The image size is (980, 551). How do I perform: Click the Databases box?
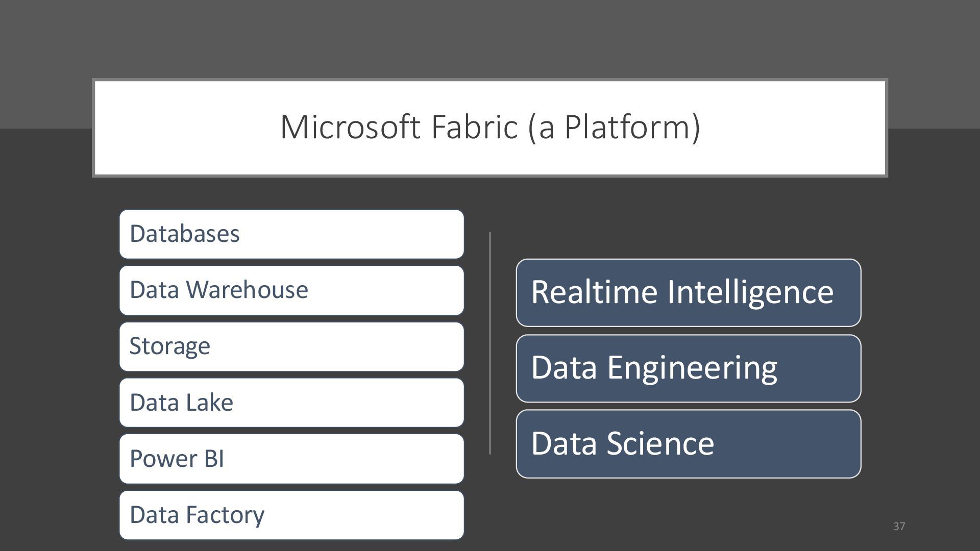click(291, 234)
